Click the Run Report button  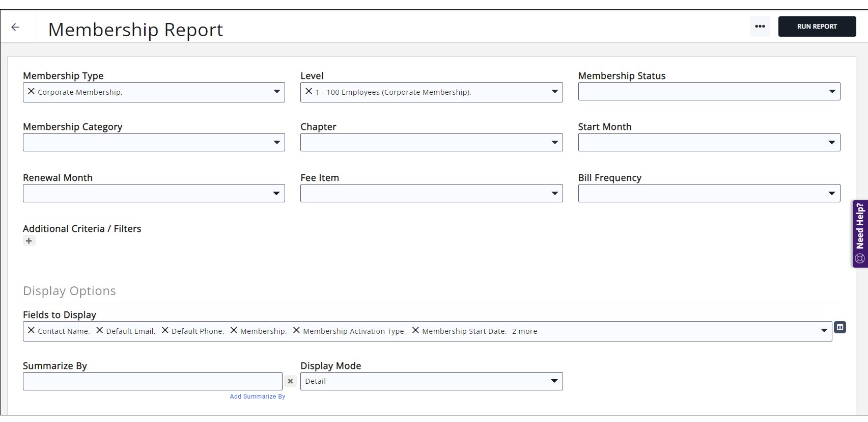click(817, 27)
